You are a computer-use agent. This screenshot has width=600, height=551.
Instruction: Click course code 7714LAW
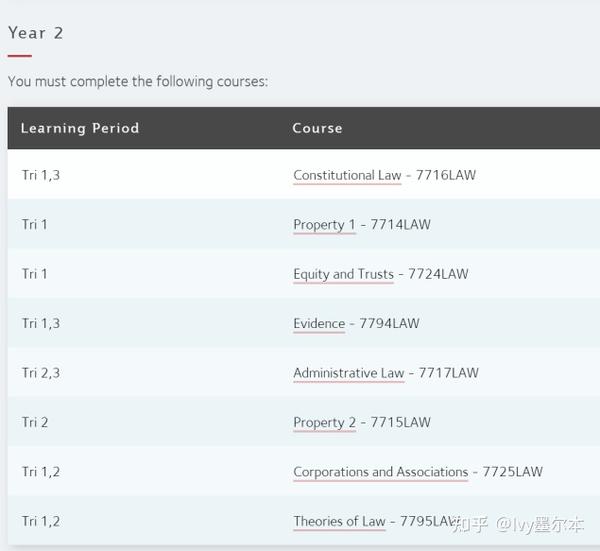pos(401,225)
